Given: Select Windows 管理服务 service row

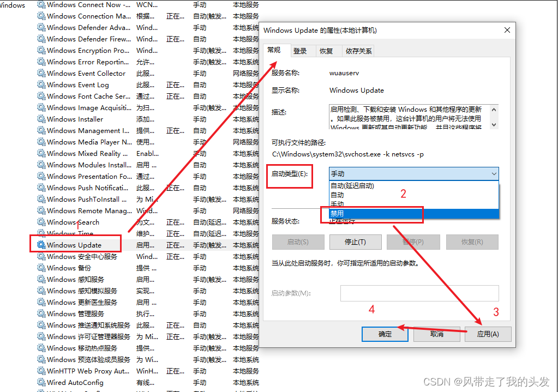Looking at the screenshot, I should click(x=148, y=313).
